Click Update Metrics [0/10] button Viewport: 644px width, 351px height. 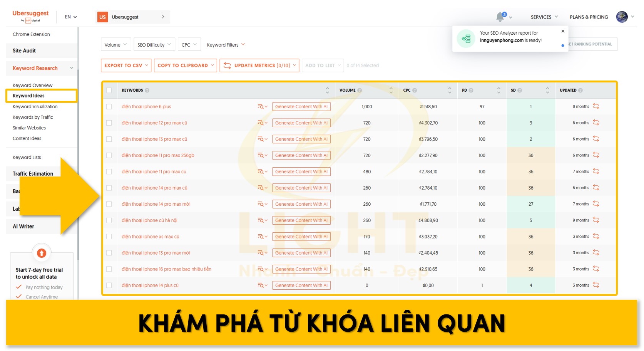click(x=259, y=65)
